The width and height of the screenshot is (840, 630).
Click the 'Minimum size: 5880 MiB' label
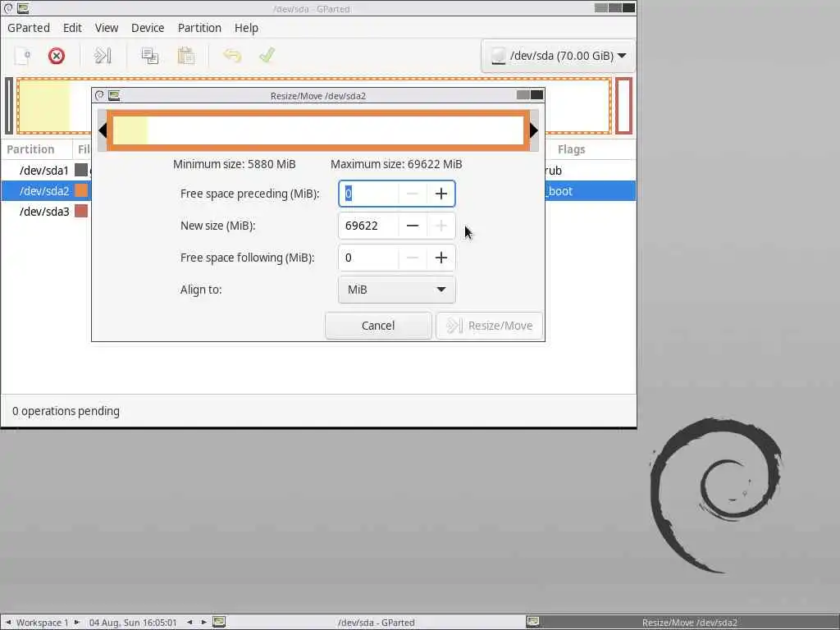[x=234, y=164]
